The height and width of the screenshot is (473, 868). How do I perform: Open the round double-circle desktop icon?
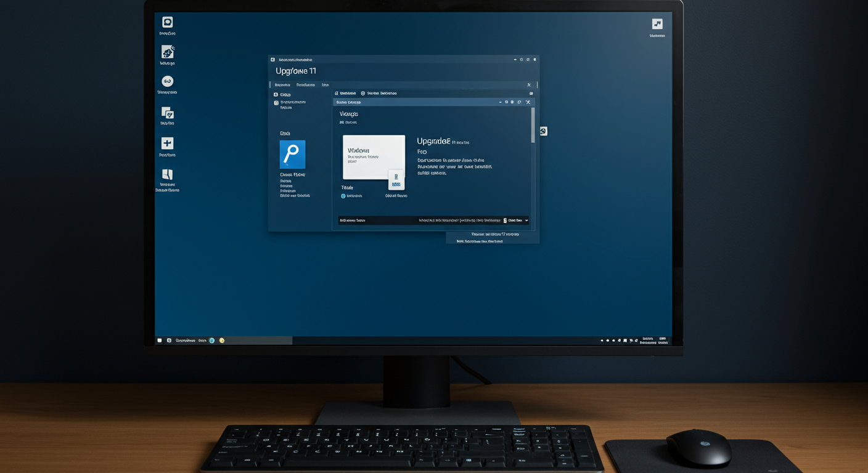coord(167,81)
